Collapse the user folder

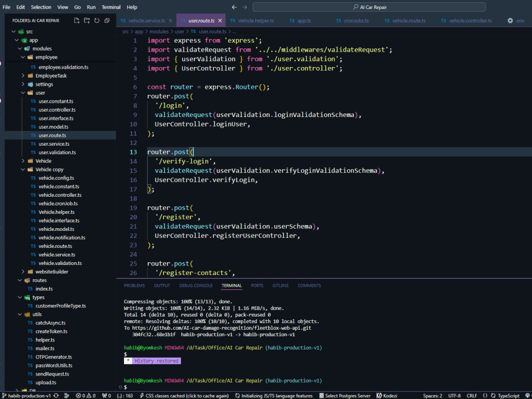(x=23, y=93)
